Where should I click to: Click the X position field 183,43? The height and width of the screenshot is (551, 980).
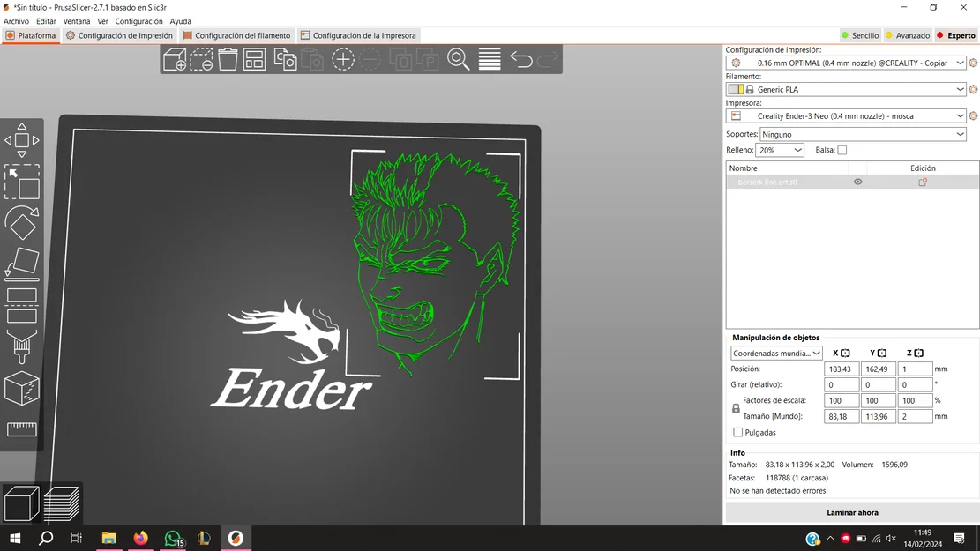842,369
